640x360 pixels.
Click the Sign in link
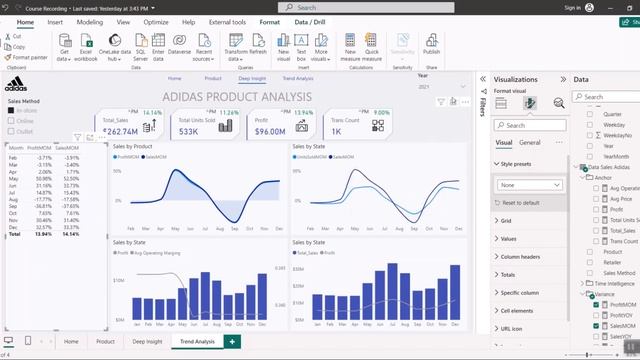pyautogui.click(x=572, y=7)
